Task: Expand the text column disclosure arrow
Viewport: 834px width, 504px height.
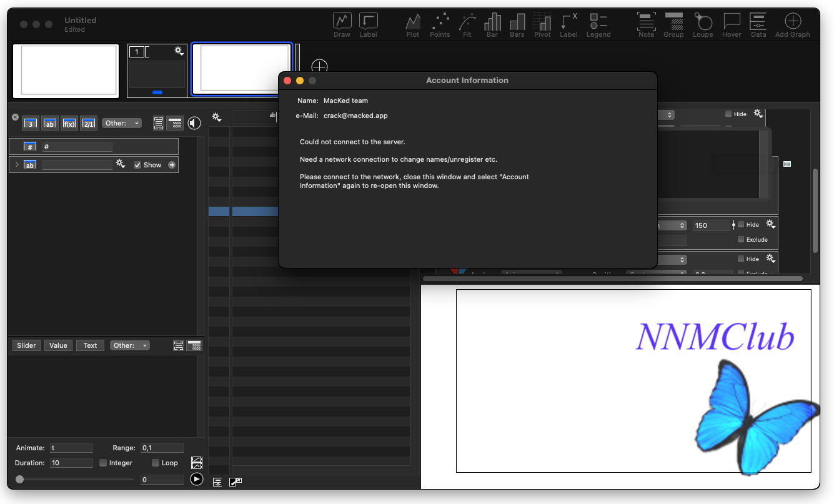Action: (17, 165)
